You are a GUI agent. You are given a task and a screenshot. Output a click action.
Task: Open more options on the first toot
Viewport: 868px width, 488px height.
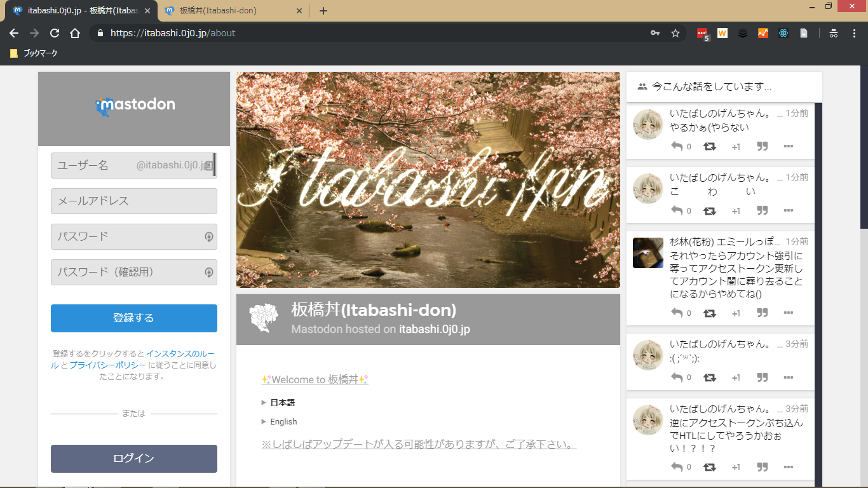point(789,146)
